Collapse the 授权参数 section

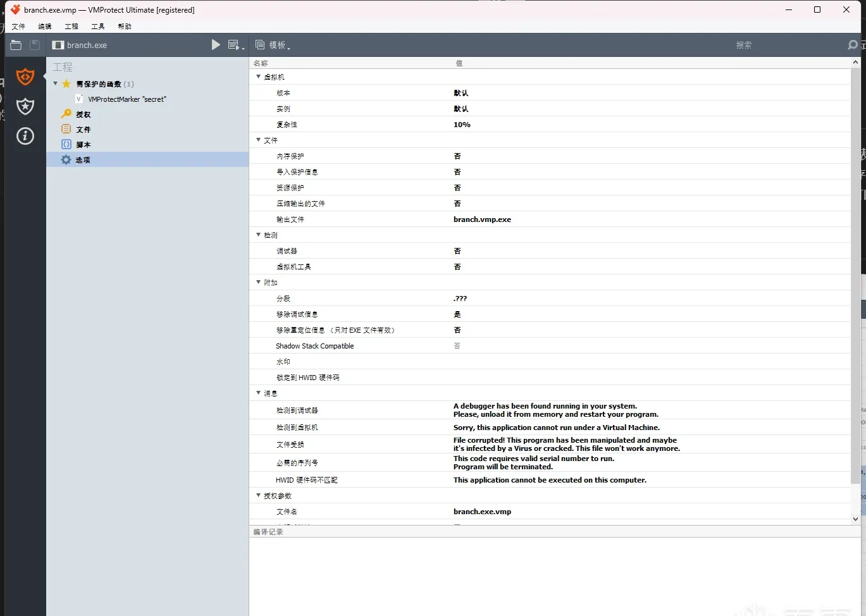pos(258,495)
